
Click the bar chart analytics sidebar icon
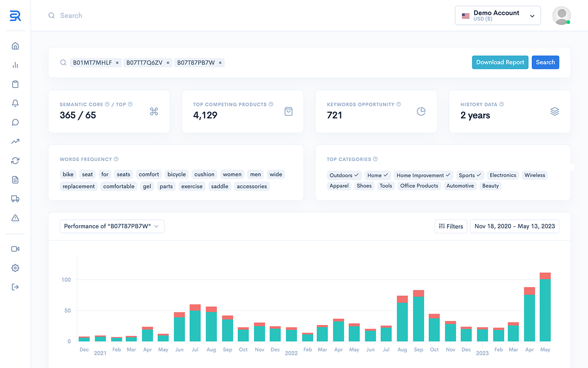pyautogui.click(x=15, y=65)
